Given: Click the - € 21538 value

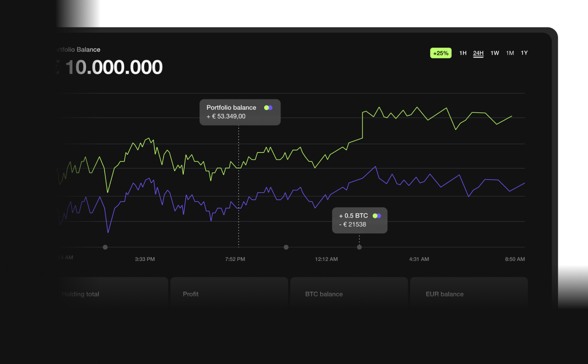Looking at the screenshot, I should point(352,224).
